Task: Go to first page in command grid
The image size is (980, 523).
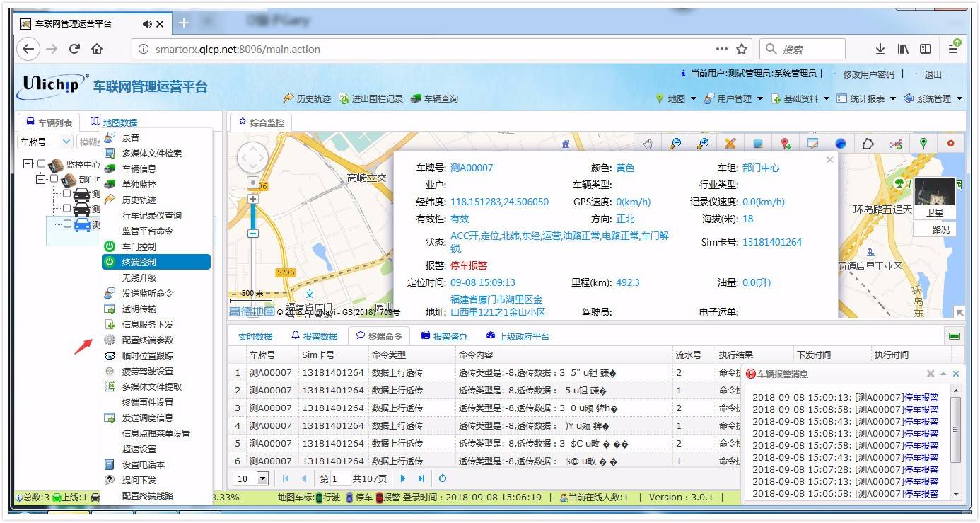Action: click(x=286, y=478)
